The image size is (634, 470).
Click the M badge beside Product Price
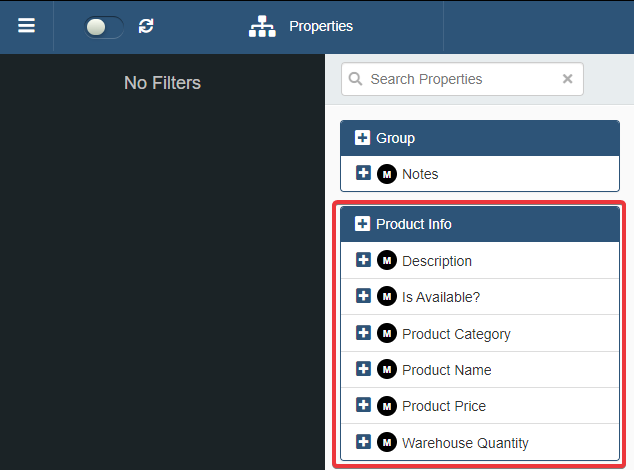click(x=387, y=406)
